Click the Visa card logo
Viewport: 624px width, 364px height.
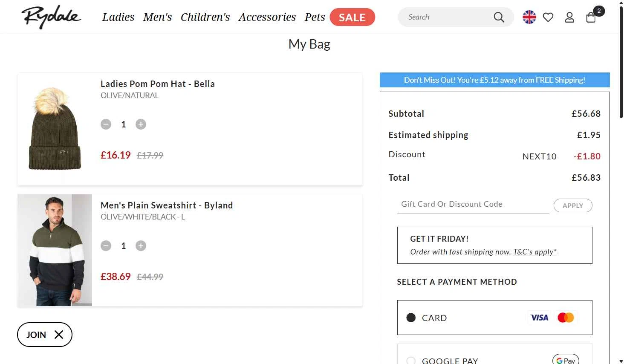coord(539,318)
